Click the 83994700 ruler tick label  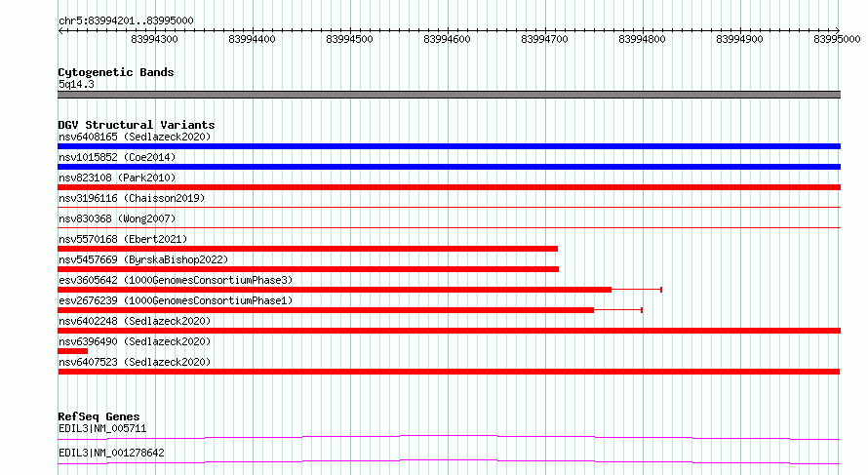pyautogui.click(x=545, y=39)
